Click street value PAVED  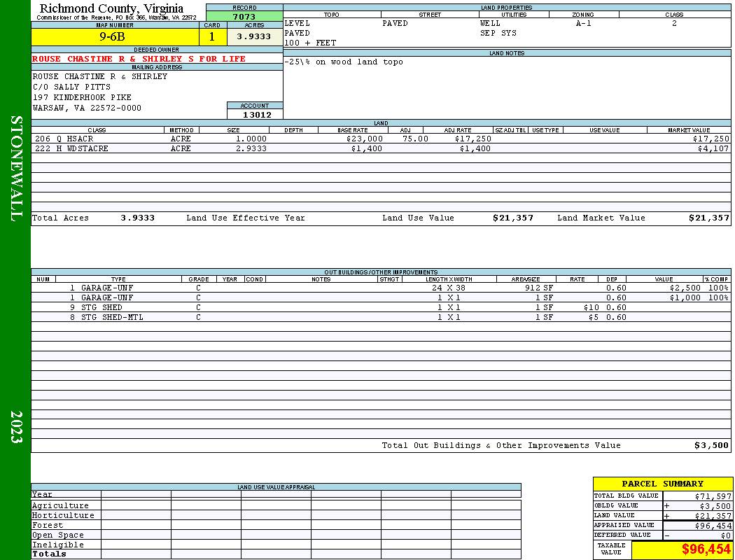395,23
